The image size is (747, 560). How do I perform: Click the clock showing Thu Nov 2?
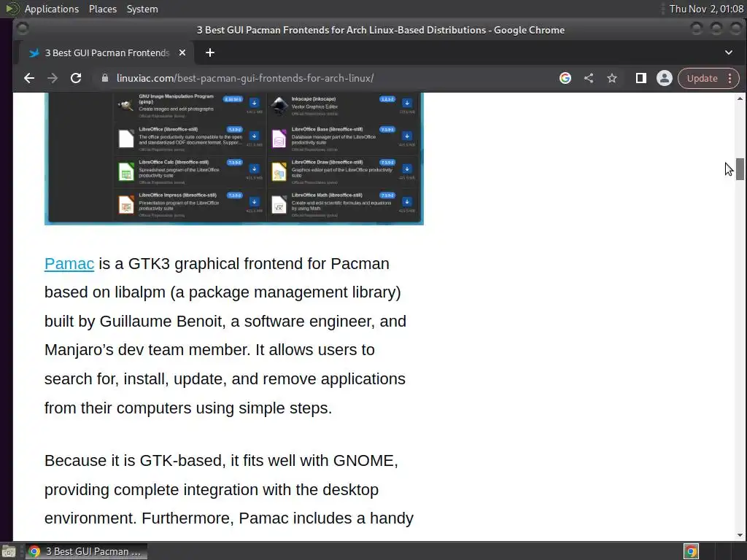(x=706, y=9)
